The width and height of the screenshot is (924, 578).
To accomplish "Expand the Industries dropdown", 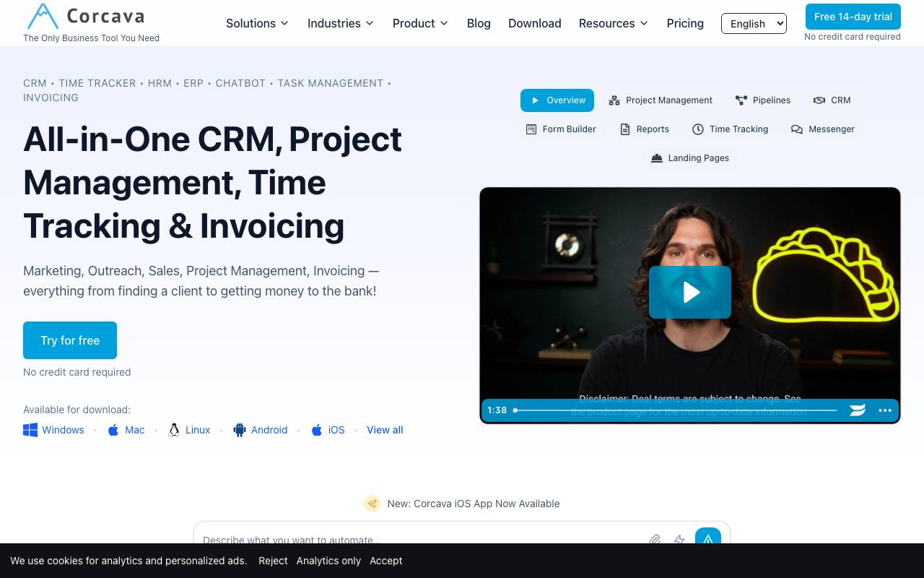I will [341, 23].
